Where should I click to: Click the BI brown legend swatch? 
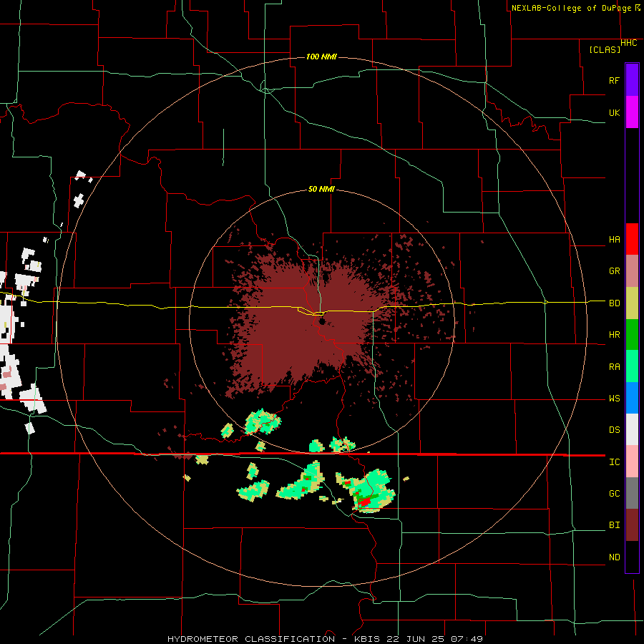click(632, 525)
